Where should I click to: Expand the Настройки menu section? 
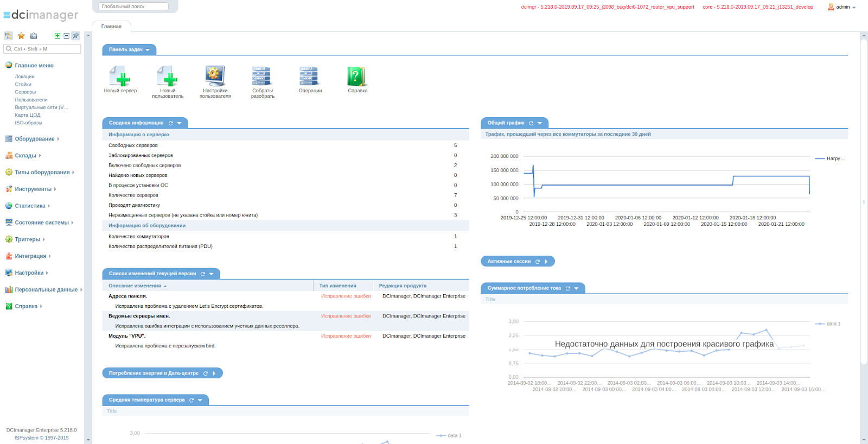(29, 273)
